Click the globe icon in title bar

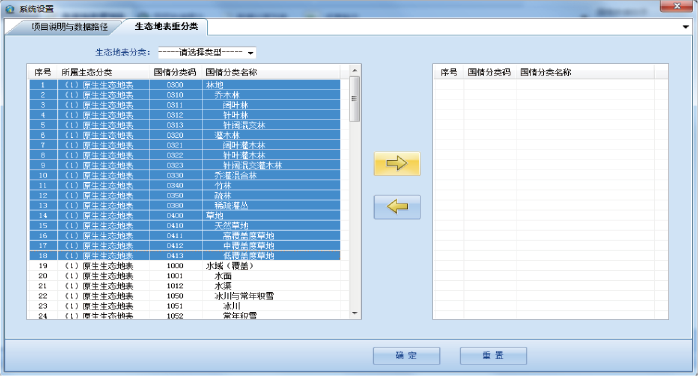click(x=10, y=8)
